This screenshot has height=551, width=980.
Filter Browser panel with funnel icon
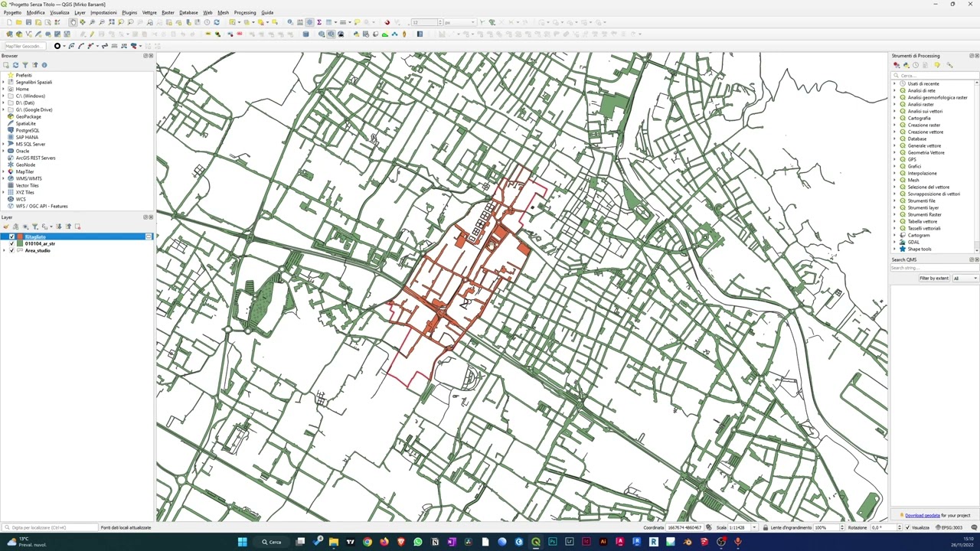[24, 65]
